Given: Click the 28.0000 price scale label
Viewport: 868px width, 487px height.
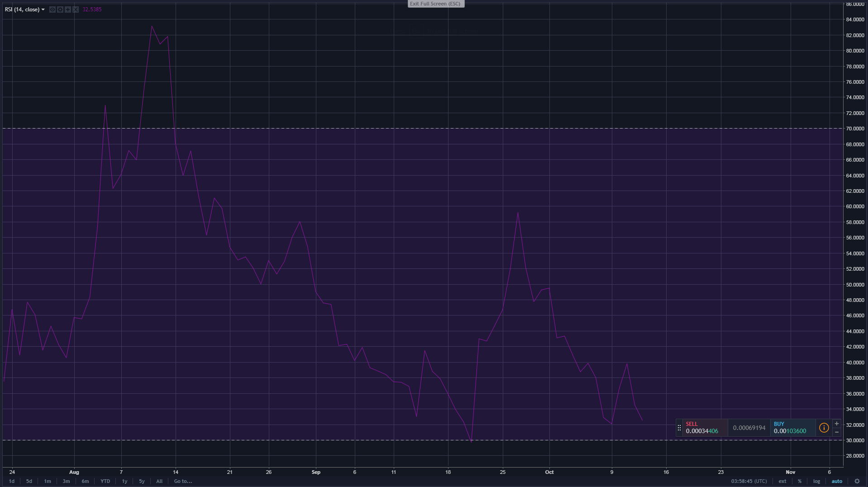Looking at the screenshot, I should [855, 456].
